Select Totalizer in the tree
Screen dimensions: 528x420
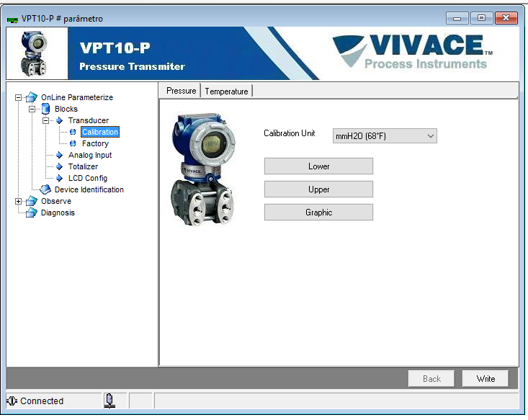[x=83, y=166]
